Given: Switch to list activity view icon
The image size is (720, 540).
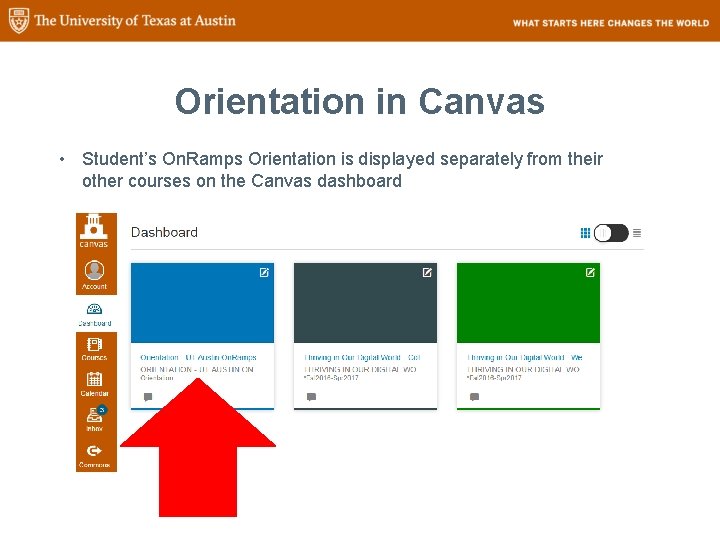Looking at the screenshot, I should tap(637, 233).
